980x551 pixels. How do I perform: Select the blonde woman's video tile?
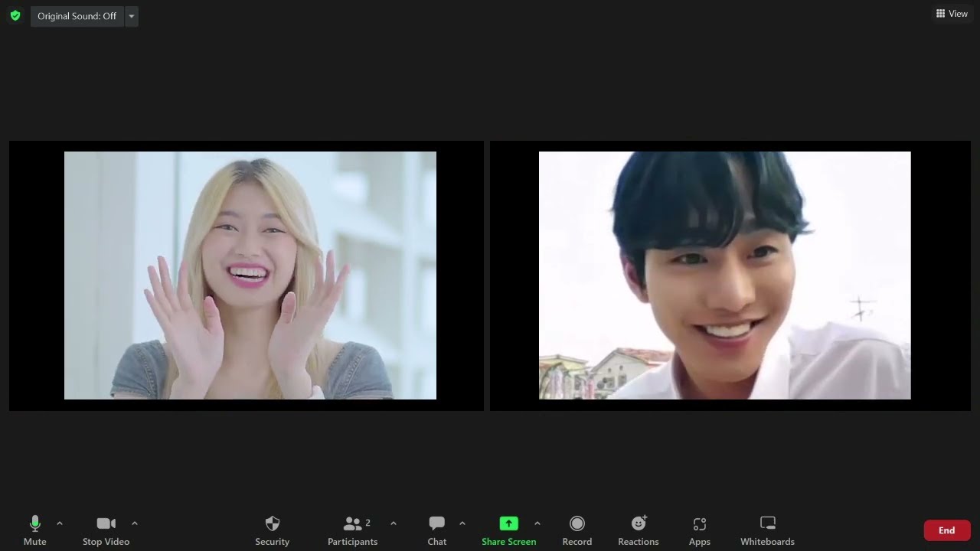(247, 275)
